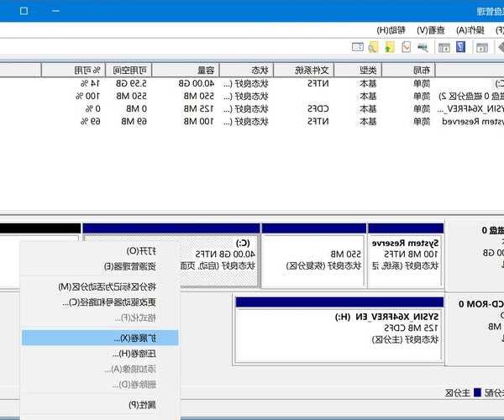Image resolution: width=504 pixels, height=420 pixels.
Task: Click the grayed 格式化(F)... menu entry
Action: pos(100,318)
